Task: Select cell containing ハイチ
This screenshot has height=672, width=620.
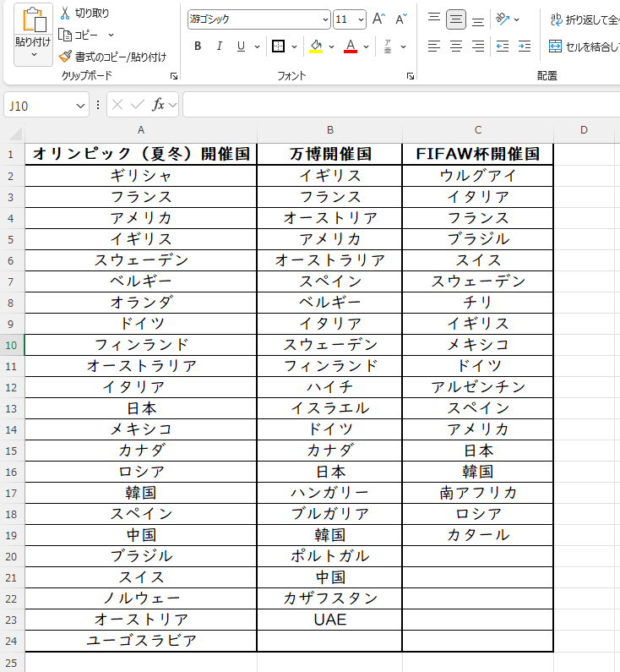Action: [x=329, y=387]
